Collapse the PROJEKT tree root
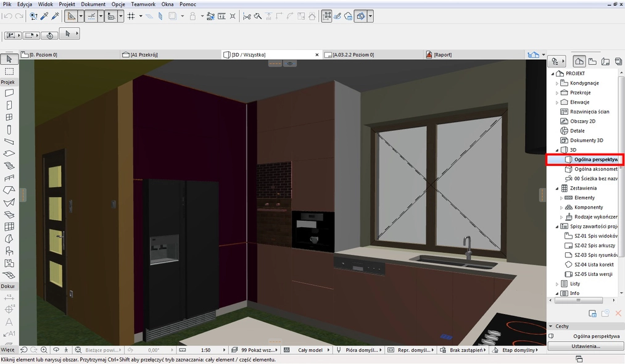 552,74
